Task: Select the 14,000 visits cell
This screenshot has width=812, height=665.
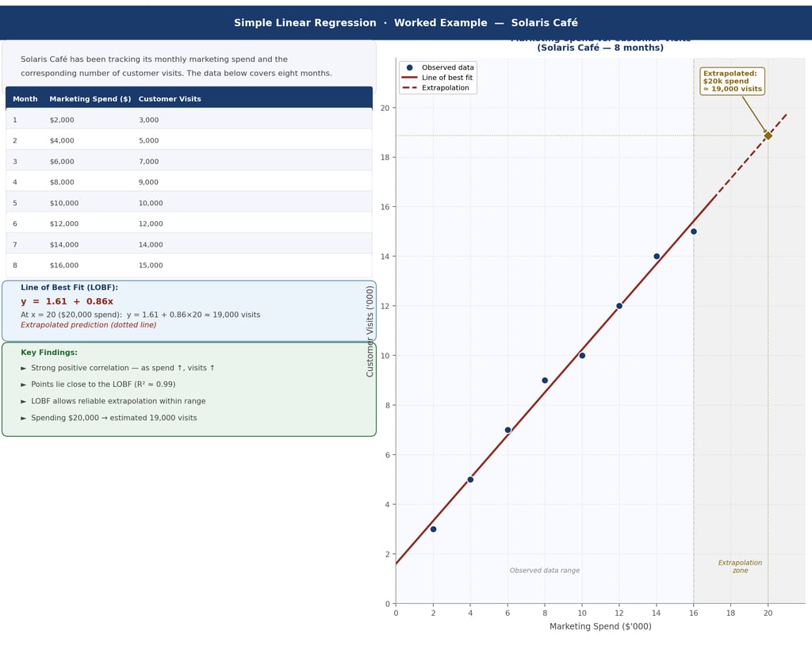Action: click(x=151, y=244)
